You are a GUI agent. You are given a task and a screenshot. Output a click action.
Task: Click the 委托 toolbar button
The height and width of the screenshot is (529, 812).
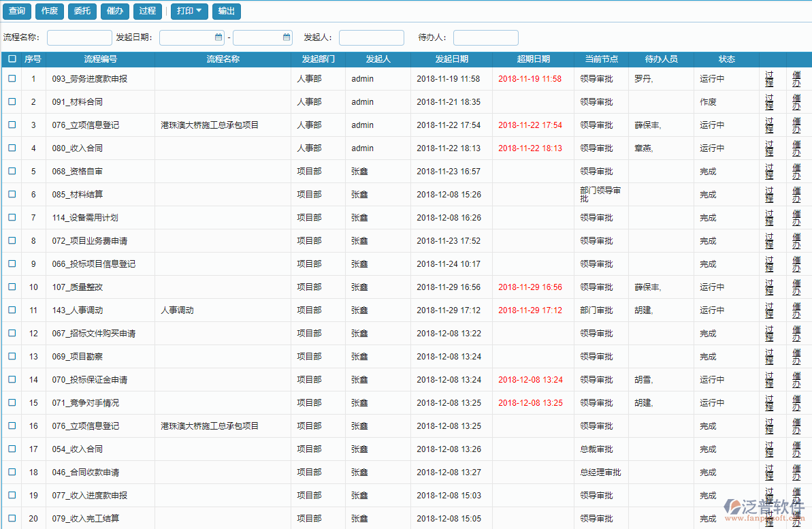(82, 11)
